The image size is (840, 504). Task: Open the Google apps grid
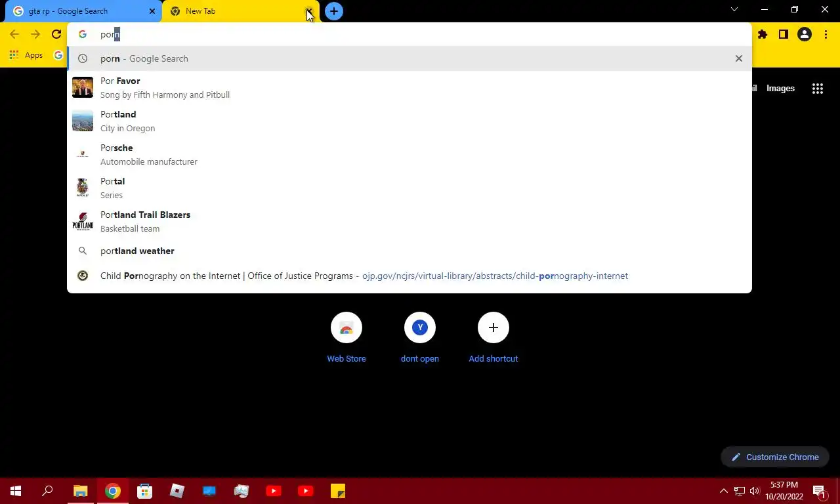tap(818, 89)
